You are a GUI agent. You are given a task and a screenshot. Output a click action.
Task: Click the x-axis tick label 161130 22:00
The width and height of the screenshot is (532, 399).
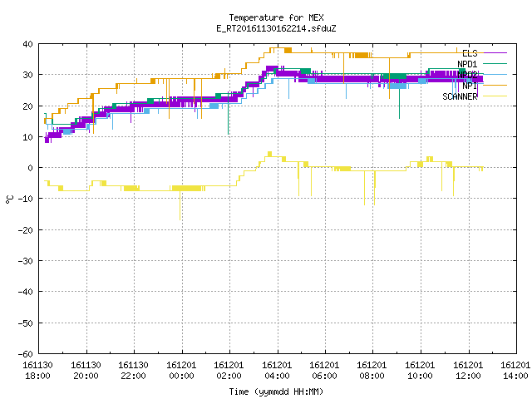pos(133,371)
